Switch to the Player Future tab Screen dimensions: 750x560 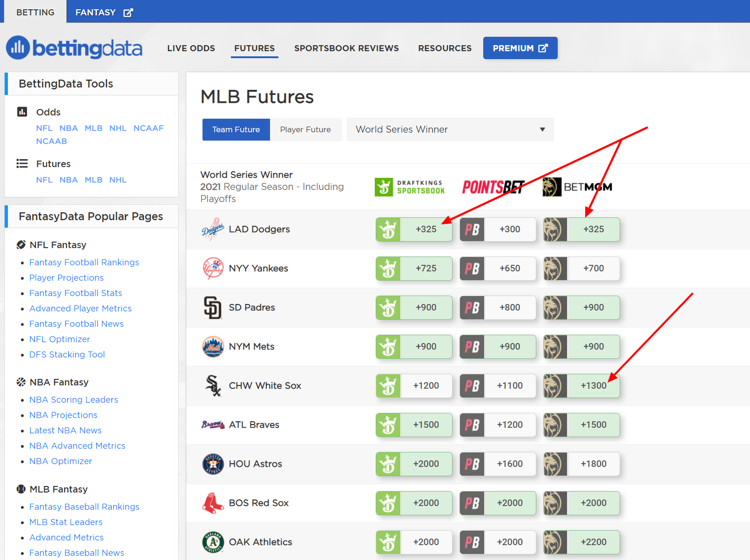click(x=305, y=129)
